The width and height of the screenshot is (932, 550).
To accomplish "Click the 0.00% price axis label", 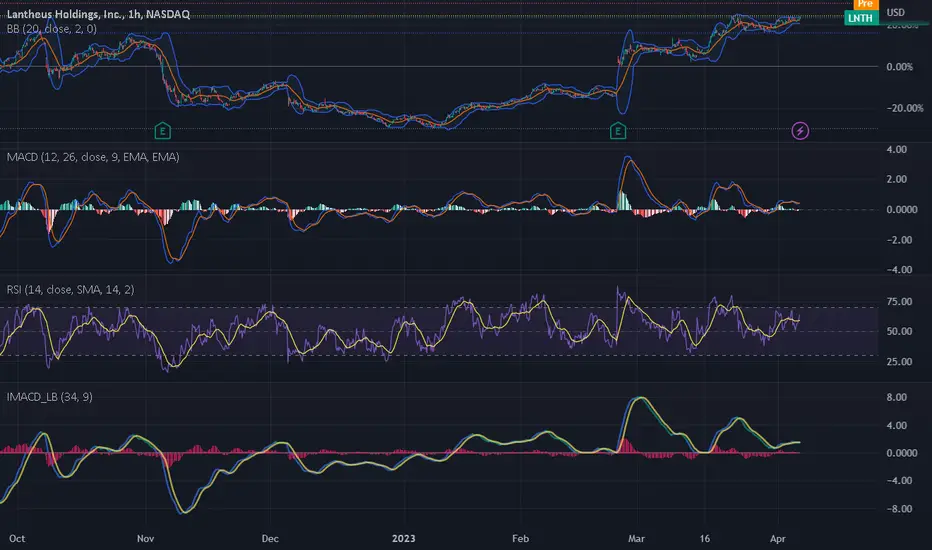I will [x=900, y=67].
